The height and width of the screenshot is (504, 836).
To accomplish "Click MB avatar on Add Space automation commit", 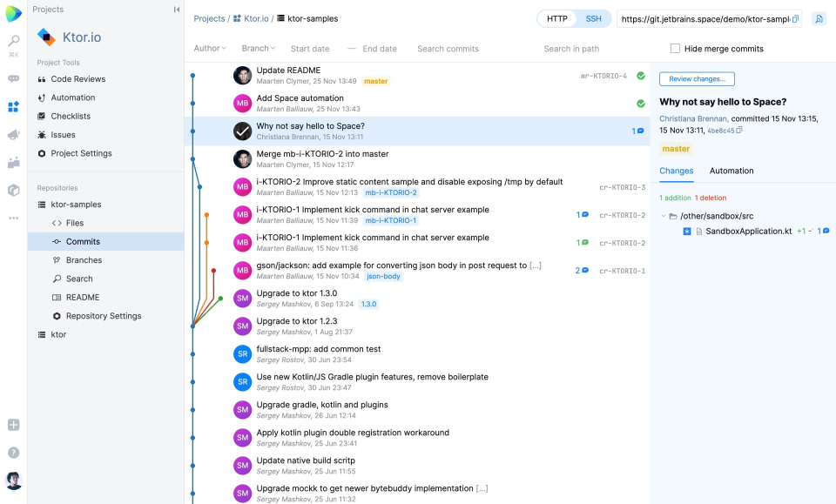I will pyautogui.click(x=243, y=104).
